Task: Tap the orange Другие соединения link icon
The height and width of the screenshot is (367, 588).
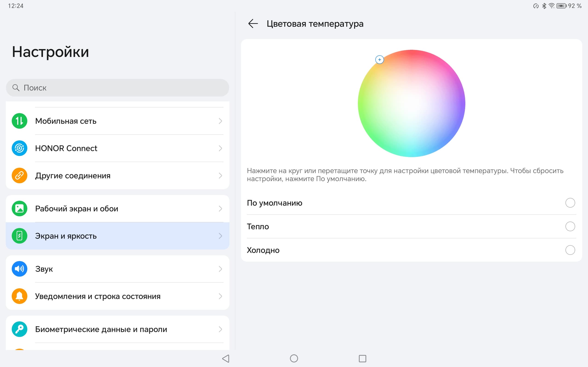Action: coord(20,175)
